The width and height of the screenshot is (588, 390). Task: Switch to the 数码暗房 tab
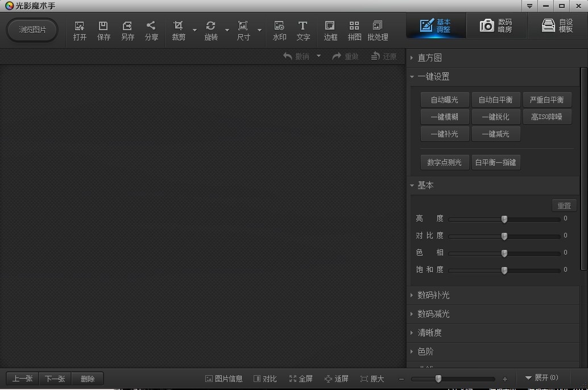coord(496,26)
